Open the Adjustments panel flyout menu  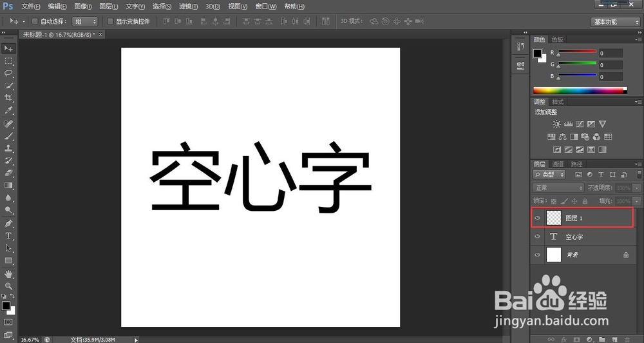pos(638,102)
